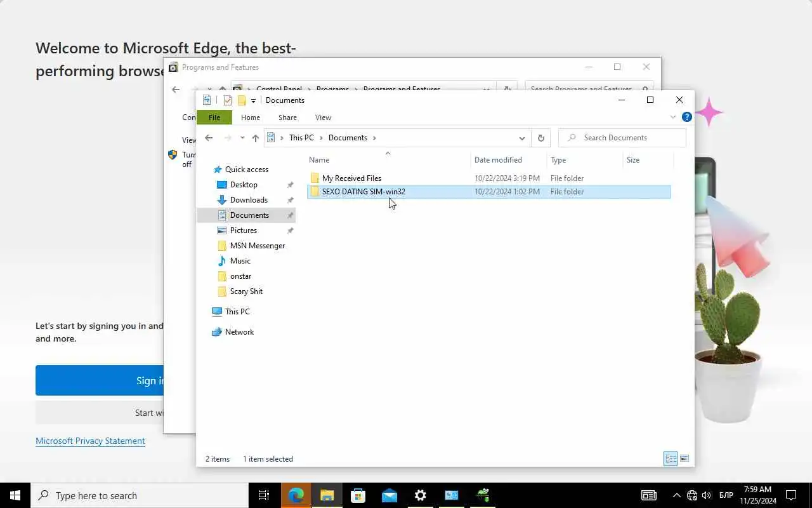Open the onstar folder in navigation pane
This screenshot has height=508, width=812.
pos(240,276)
